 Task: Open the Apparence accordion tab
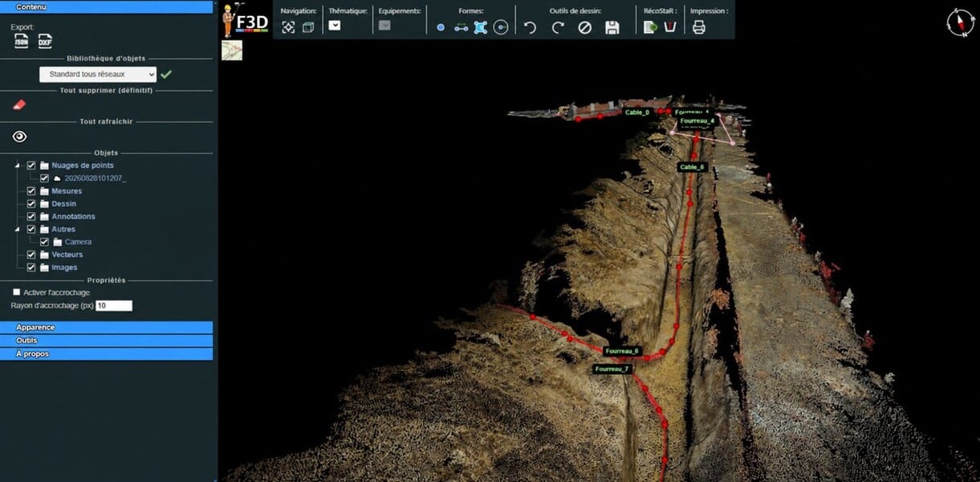106,327
